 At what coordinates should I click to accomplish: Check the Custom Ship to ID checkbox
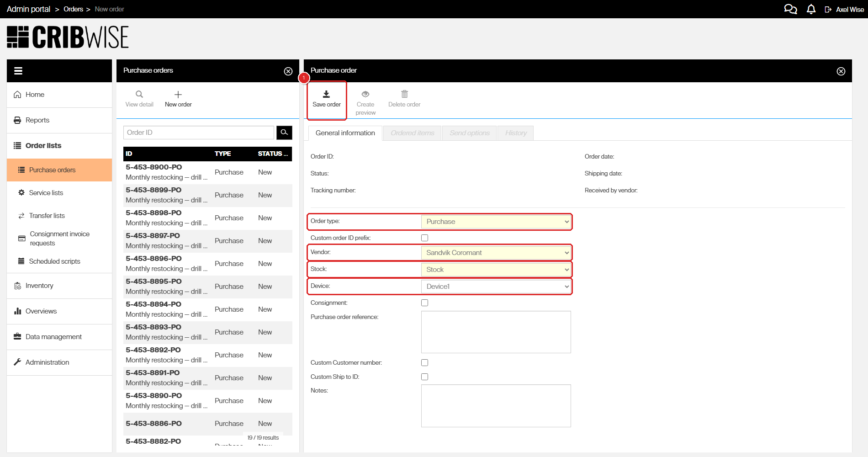[x=425, y=377]
